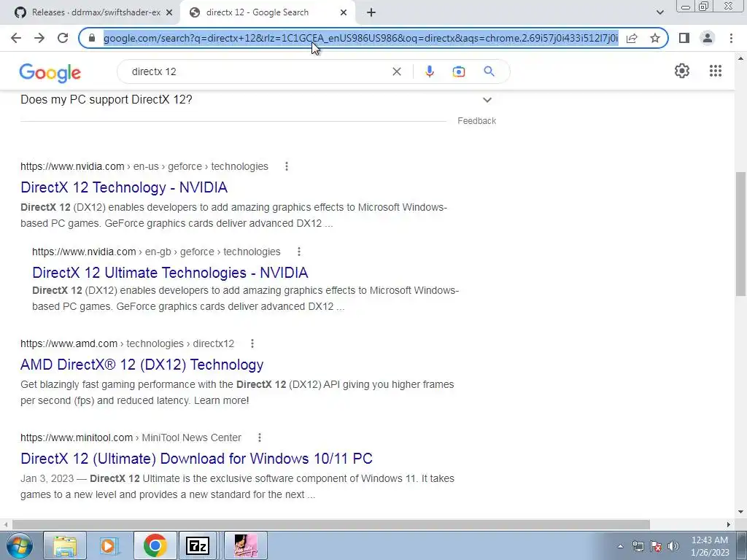
Task: Open the taskbar clock showing 12:43 AM
Action: [x=709, y=546]
